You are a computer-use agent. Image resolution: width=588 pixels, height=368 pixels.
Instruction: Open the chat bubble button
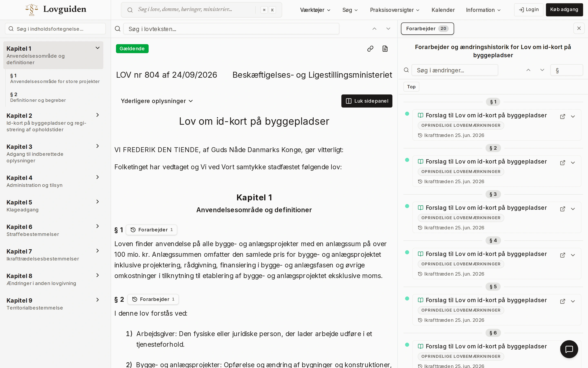pos(569,349)
